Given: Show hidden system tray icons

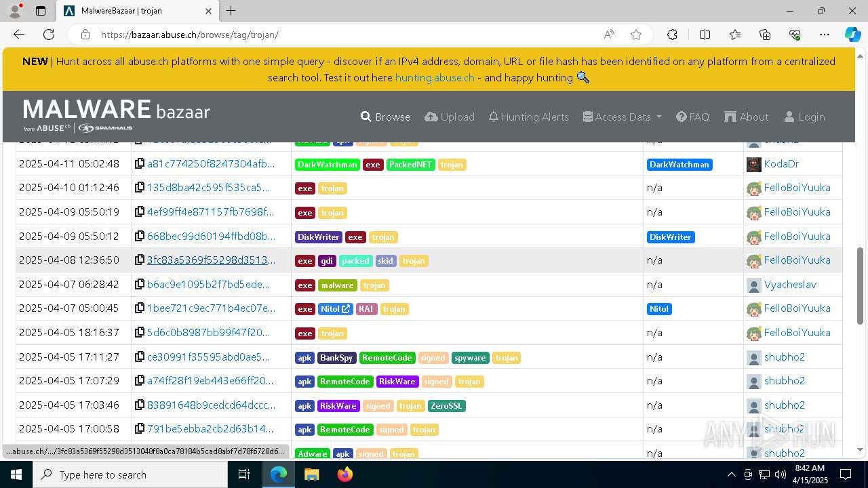Looking at the screenshot, I should pos(731,474).
